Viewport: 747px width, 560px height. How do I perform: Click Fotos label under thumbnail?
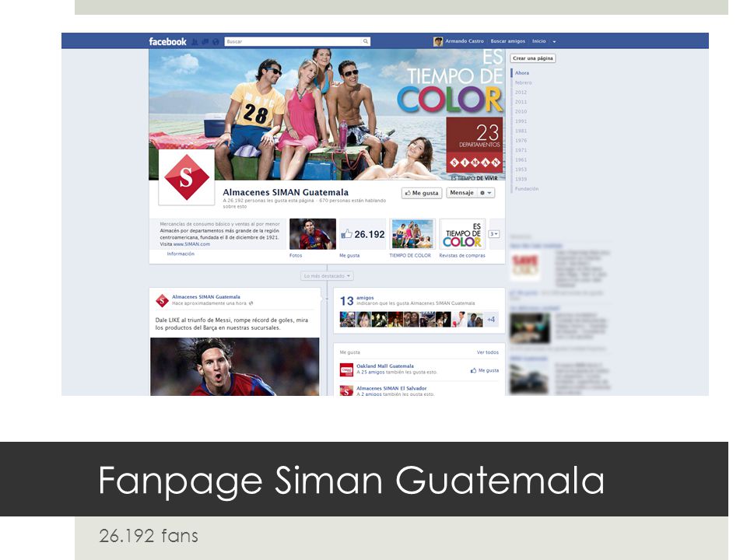[x=296, y=256]
